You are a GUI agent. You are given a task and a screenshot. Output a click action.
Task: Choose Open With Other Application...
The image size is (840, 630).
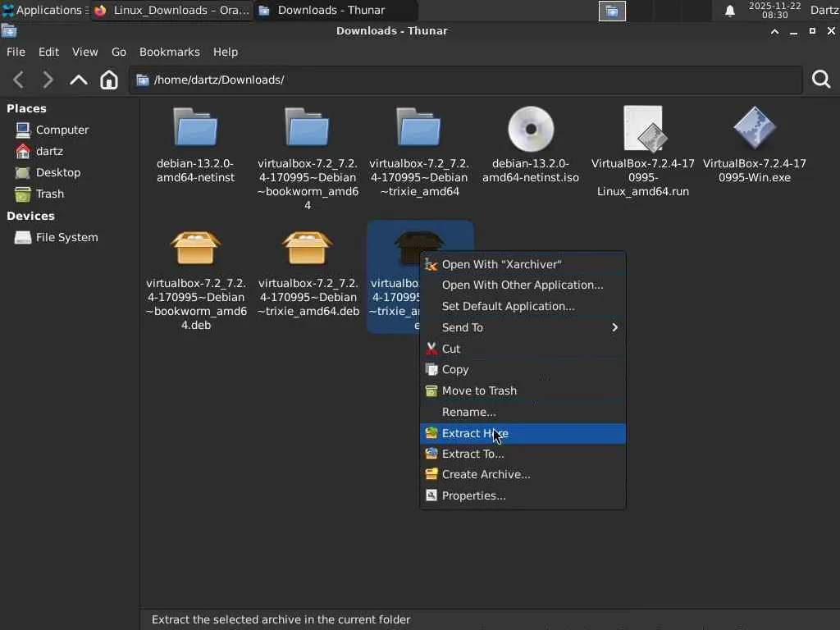(x=523, y=285)
